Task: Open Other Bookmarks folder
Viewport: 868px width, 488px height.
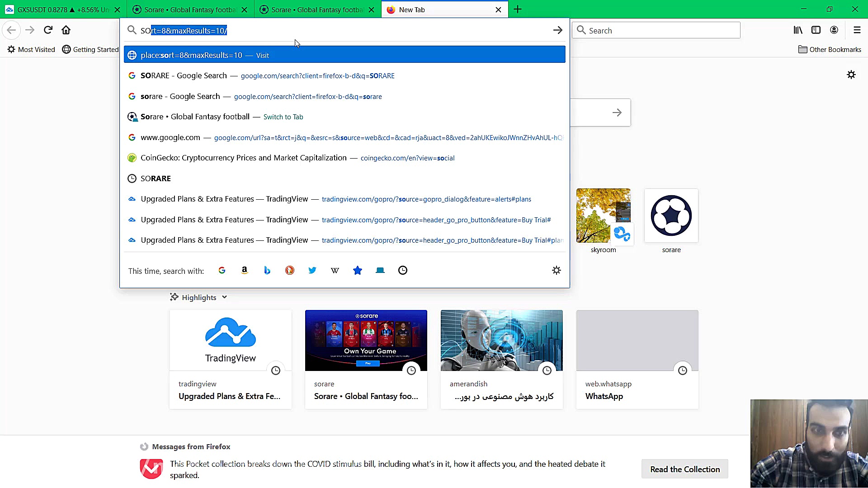Action: [830, 50]
